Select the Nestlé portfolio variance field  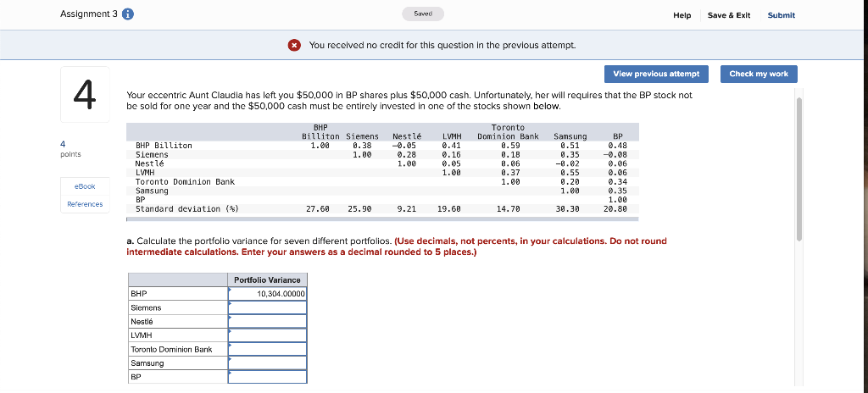267,322
